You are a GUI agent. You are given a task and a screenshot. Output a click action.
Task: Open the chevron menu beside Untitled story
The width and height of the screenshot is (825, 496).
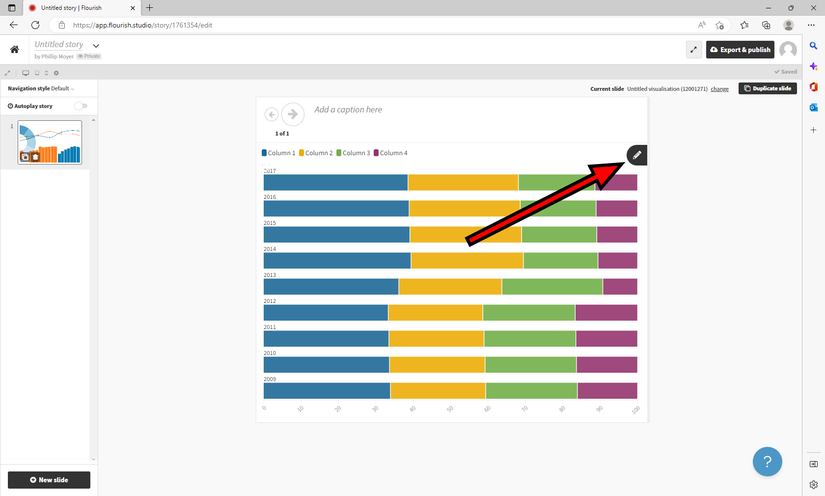click(96, 46)
